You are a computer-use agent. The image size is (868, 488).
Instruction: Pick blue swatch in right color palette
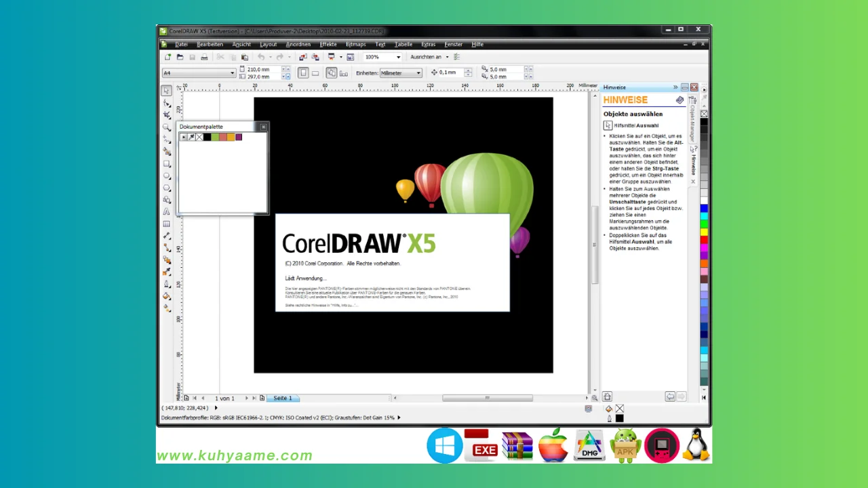(x=704, y=208)
